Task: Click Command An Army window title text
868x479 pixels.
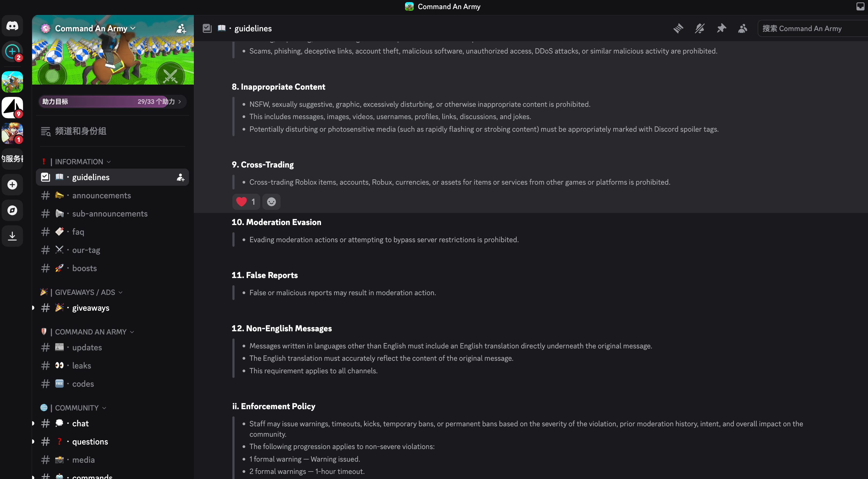Action: pyautogui.click(x=449, y=6)
